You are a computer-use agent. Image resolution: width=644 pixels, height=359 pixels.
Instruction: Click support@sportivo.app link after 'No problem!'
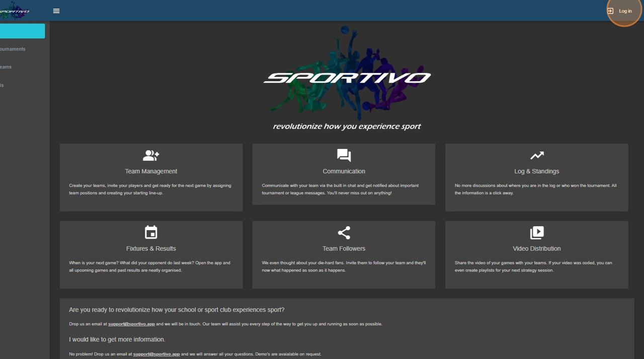click(x=156, y=354)
